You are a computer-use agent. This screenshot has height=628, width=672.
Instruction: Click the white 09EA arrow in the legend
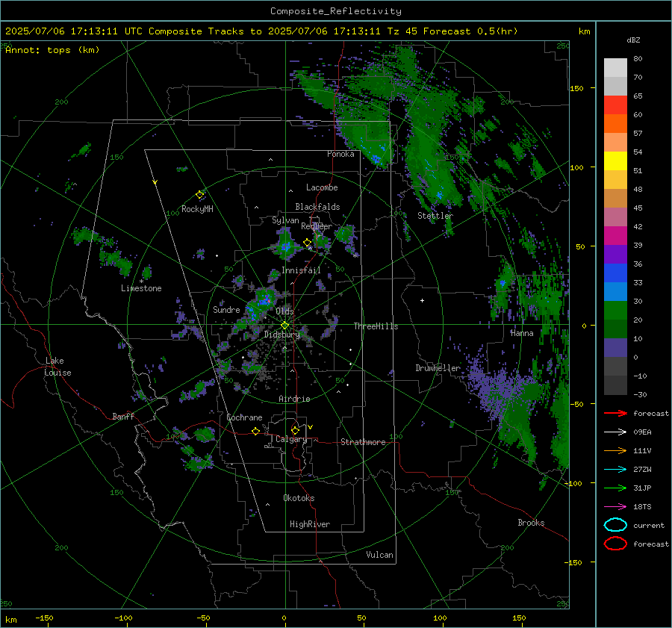tap(615, 432)
